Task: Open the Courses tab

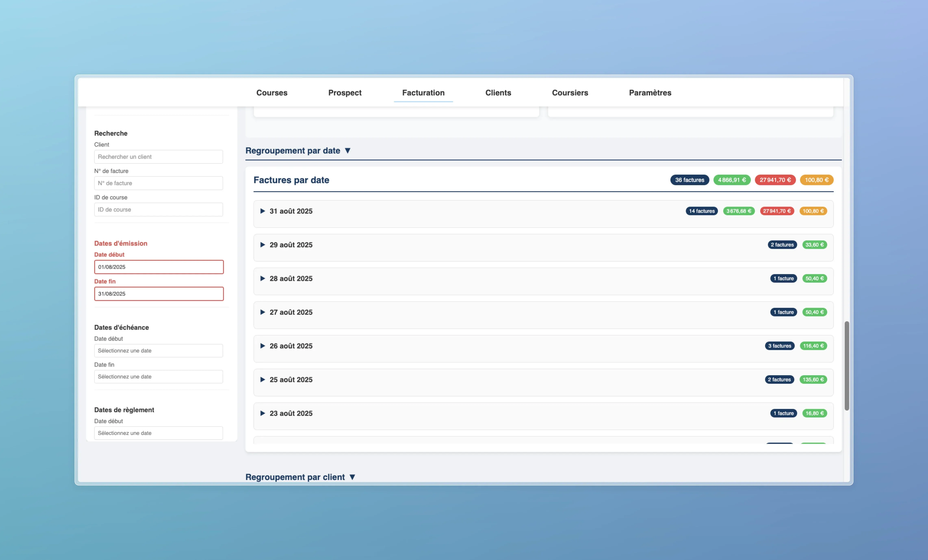Action: [x=272, y=93]
